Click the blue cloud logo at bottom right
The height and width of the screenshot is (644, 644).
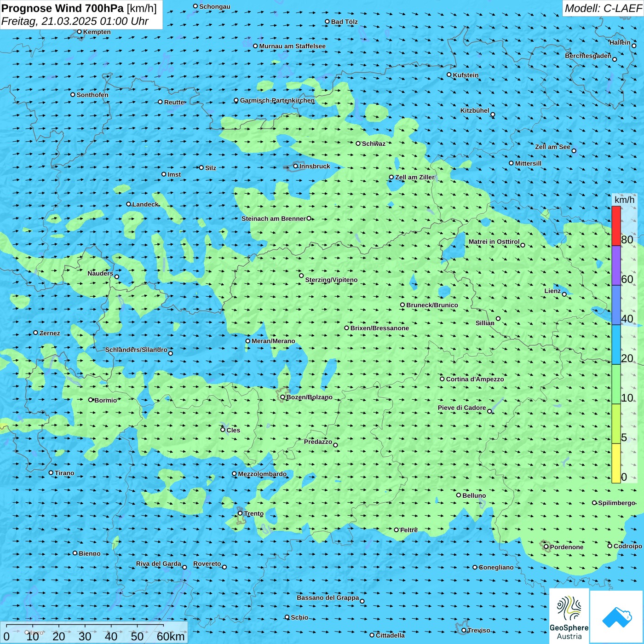coord(617,617)
